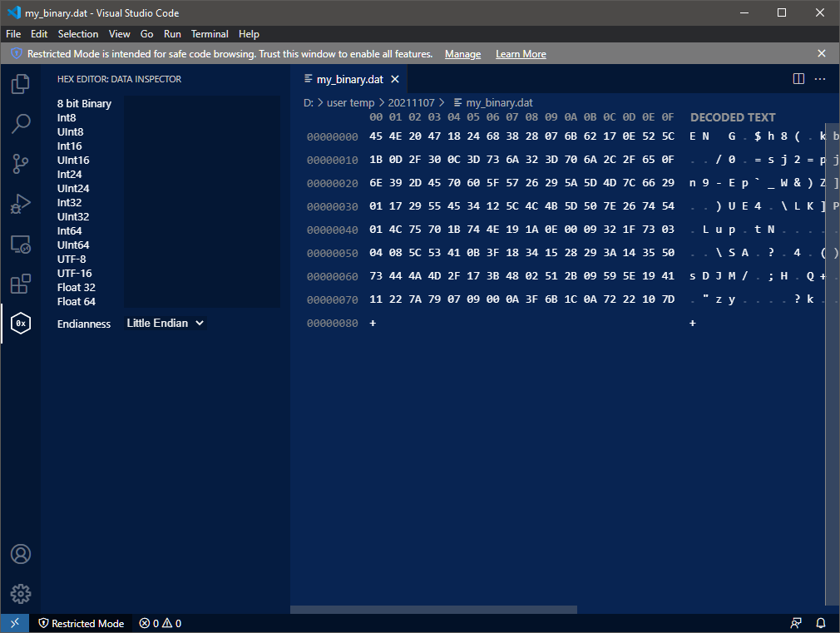Click the UTF-8 inspector row
840x633 pixels.
168,259
